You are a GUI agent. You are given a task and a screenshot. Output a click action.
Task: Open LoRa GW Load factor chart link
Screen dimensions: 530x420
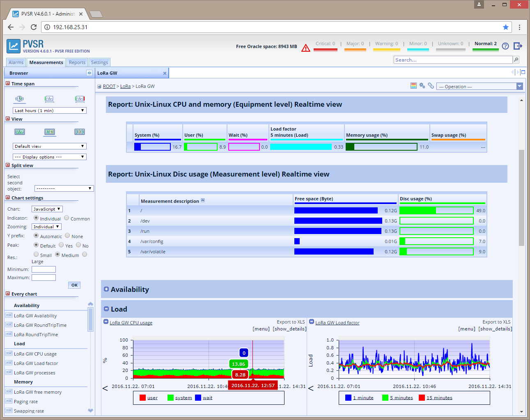337,323
